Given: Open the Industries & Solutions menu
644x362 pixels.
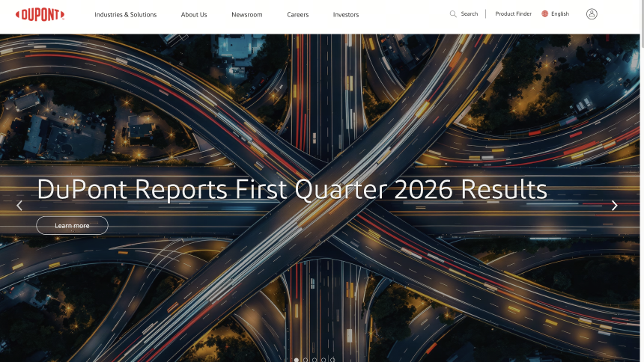Looking at the screenshot, I should [x=126, y=15].
